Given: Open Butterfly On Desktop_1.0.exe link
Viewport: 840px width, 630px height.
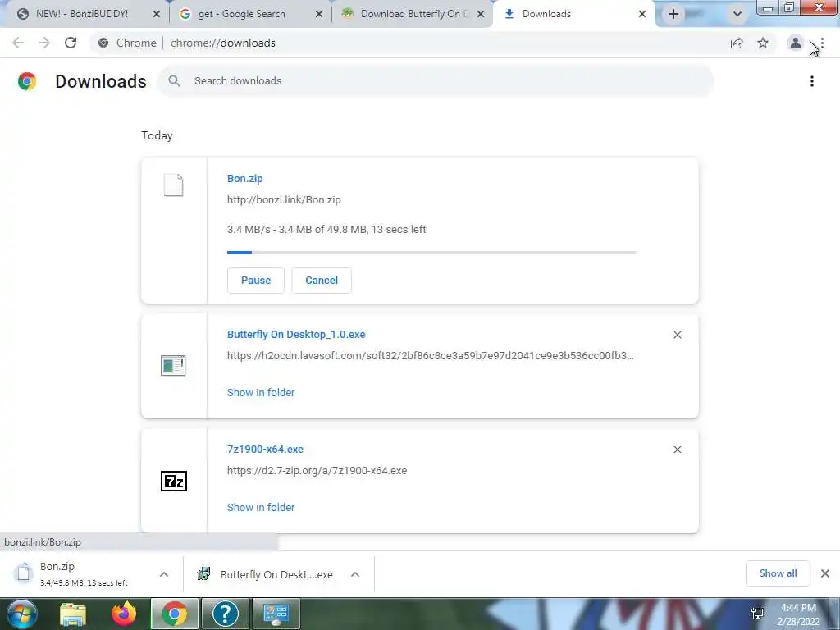Looking at the screenshot, I should point(296,335).
